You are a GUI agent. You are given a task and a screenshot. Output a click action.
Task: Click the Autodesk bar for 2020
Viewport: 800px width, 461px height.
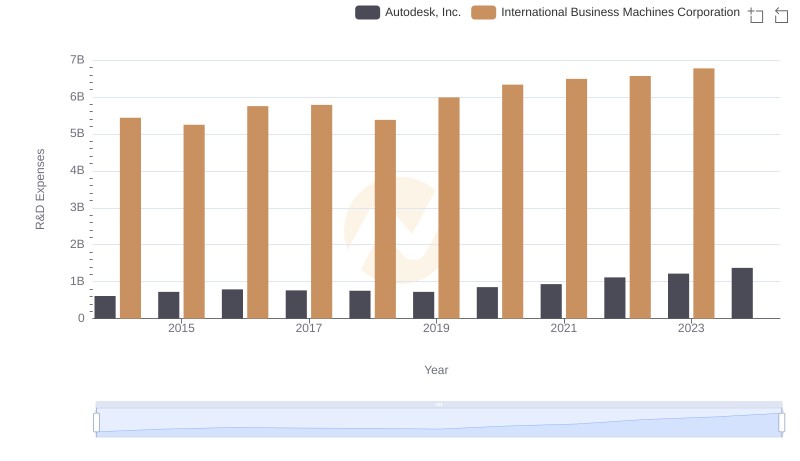pyautogui.click(x=487, y=302)
